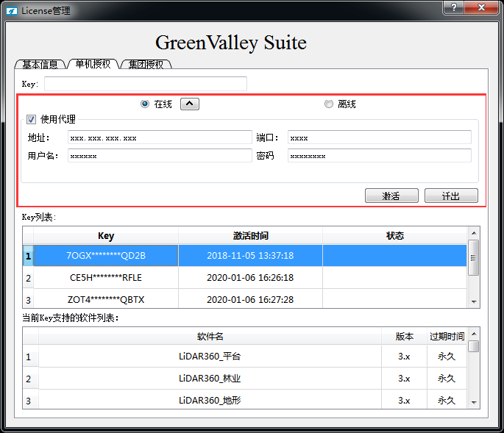Click 永久 expiry for LiDAR360_地形
This screenshot has width=504, height=433.
(x=447, y=400)
